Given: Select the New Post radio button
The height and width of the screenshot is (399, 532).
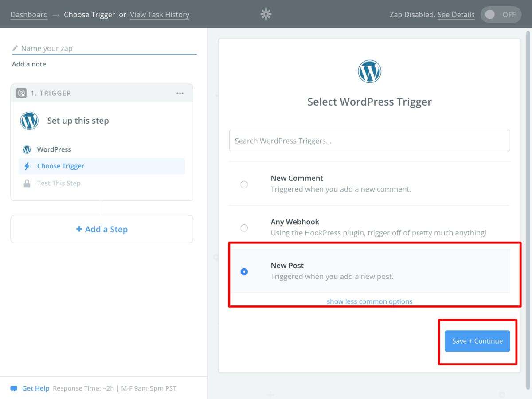Looking at the screenshot, I should coord(244,272).
